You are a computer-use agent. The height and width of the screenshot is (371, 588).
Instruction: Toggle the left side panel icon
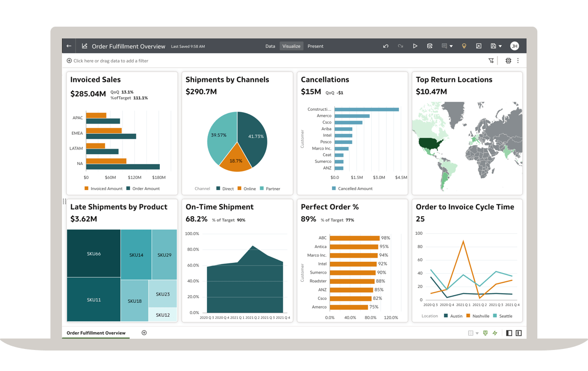509,333
